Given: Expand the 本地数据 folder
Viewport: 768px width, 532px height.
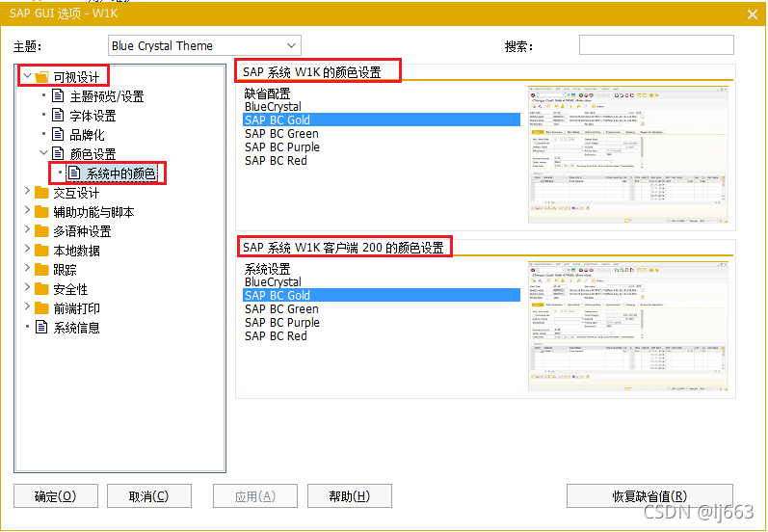Looking at the screenshot, I should [x=27, y=249].
